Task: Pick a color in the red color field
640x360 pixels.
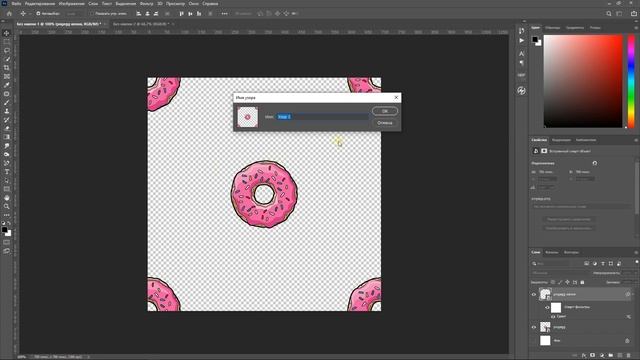Action: [x=583, y=81]
